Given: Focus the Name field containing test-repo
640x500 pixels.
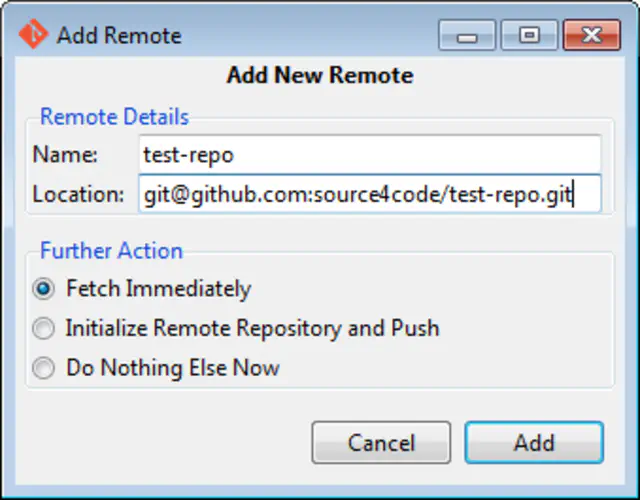Looking at the screenshot, I should coord(370,155).
